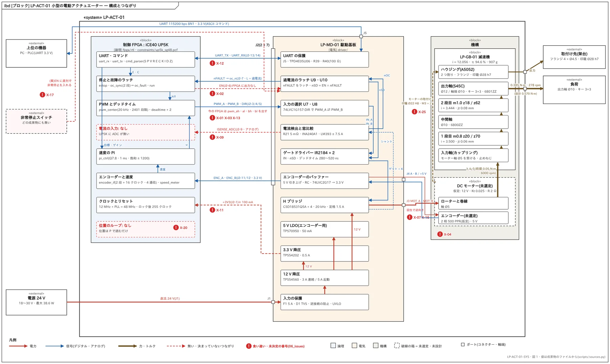610x364 pixels.
Task: Click the ゲートドライバー IR2184 × 2 block
Action: click(325, 156)
